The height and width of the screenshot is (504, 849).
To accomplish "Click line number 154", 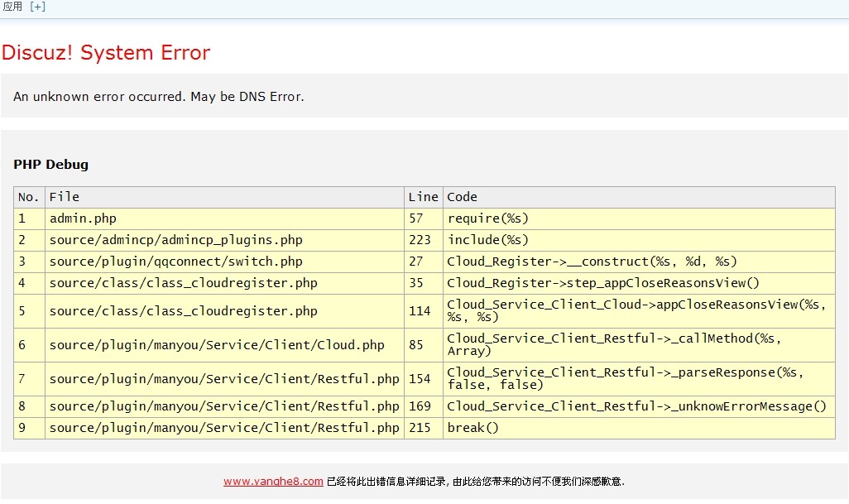I will pos(424,379).
